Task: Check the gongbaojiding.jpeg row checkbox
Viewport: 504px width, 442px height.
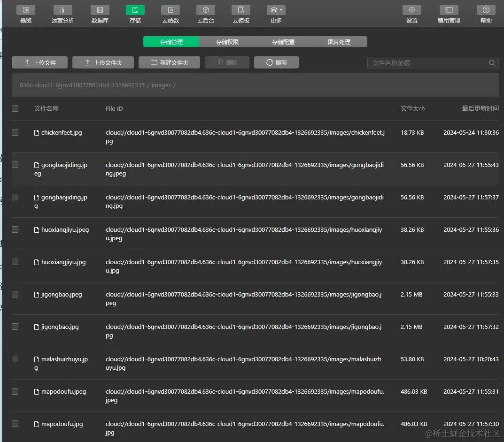Action: point(15,165)
